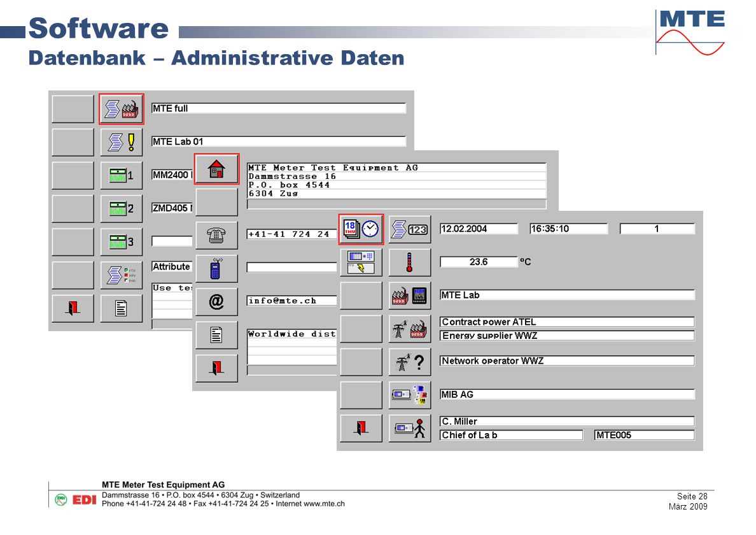Click the C. Miller name field
The image size is (756, 535).
coord(568,422)
